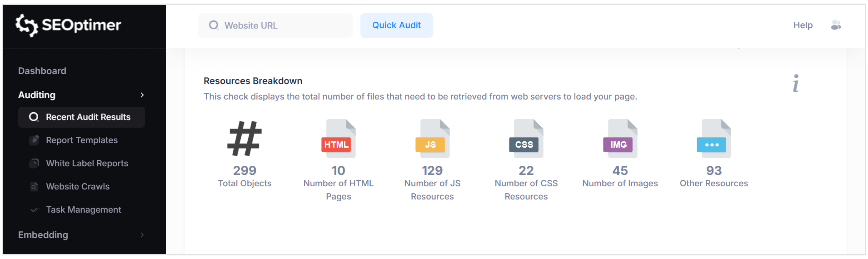Select Recent Audit Results

coord(88,117)
